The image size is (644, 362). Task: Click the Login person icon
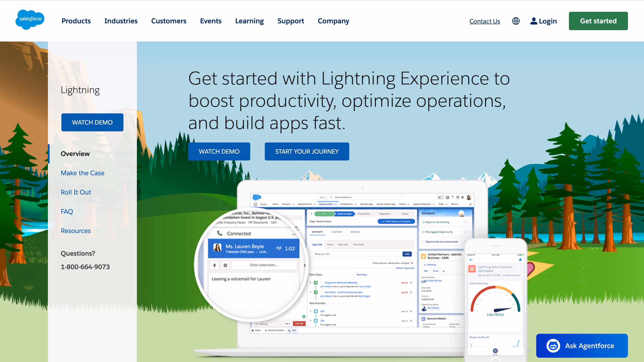coord(533,21)
